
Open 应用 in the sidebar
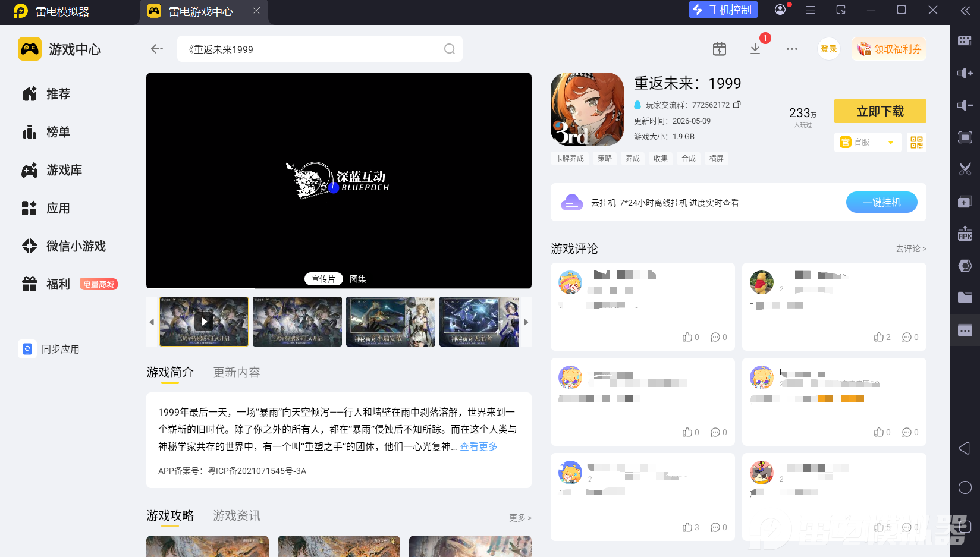[46, 208]
